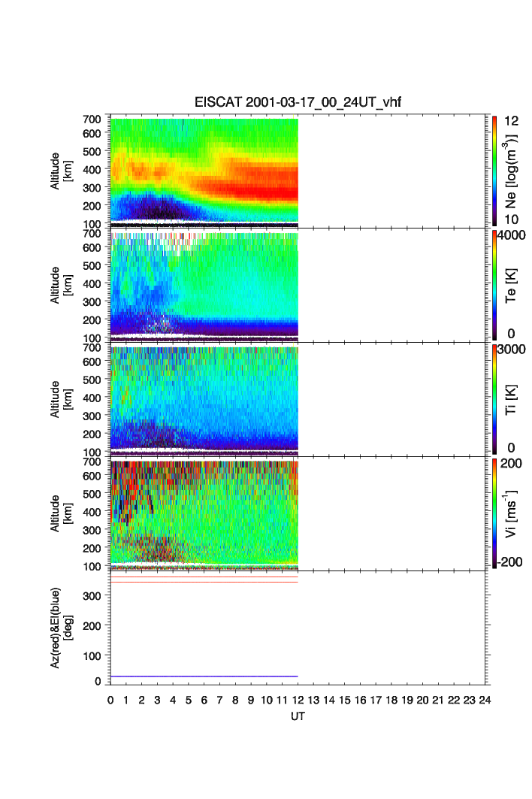Click the Ti ion temperature colorbar
Screen dimensions: 532x799
pos(495,398)
